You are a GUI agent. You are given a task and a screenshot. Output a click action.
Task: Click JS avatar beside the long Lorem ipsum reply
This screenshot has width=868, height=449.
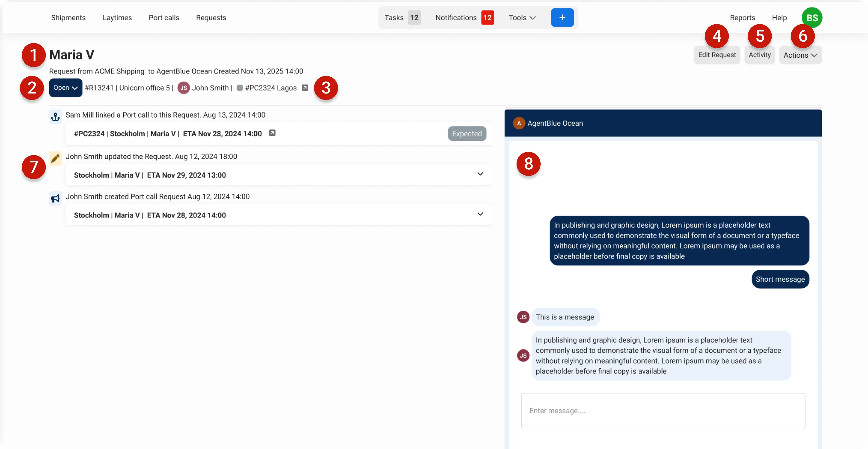523,355
